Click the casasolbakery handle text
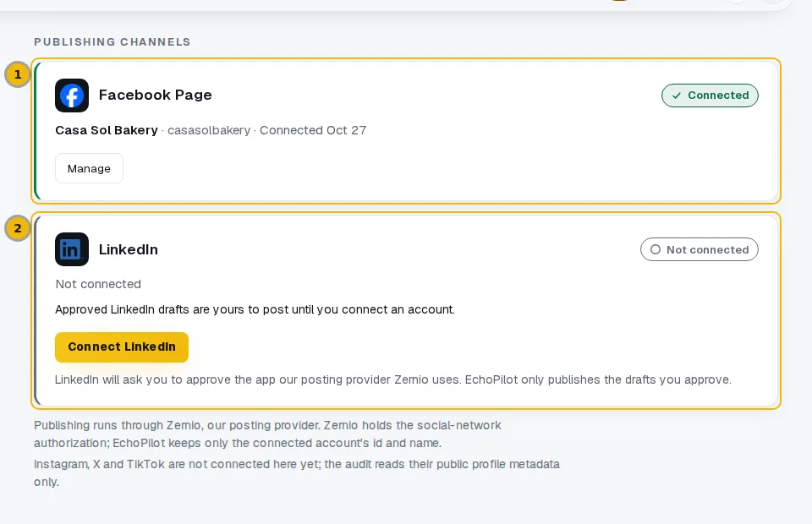This screenshot has height=524, width=812. [x=209, y=130]
